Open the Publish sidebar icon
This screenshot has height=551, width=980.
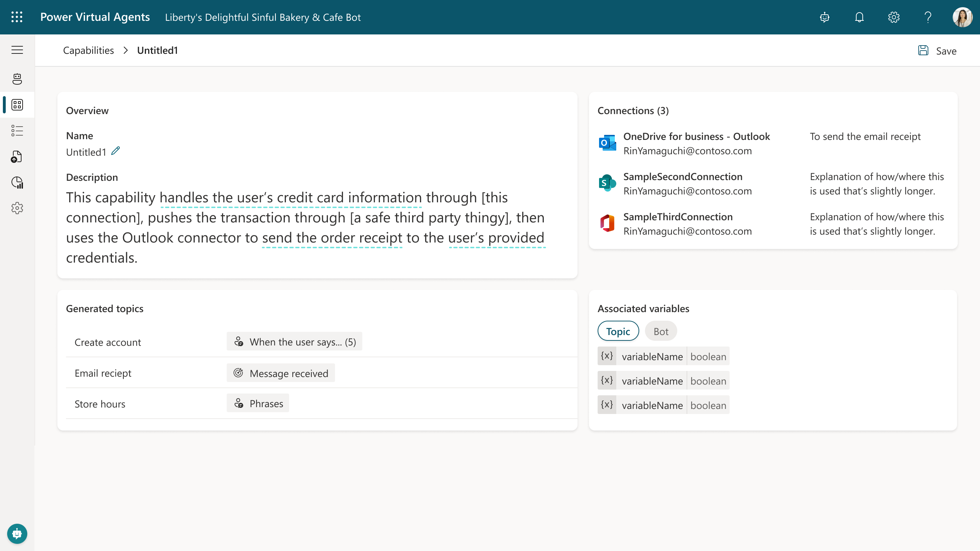(x=17, y=156)
